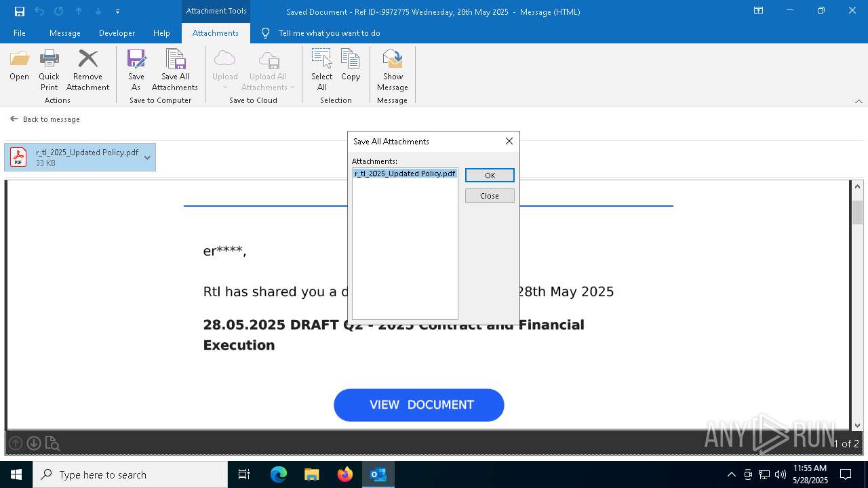Click Quick Print in Actions group

pyautogui.click(x=49, y=70)
